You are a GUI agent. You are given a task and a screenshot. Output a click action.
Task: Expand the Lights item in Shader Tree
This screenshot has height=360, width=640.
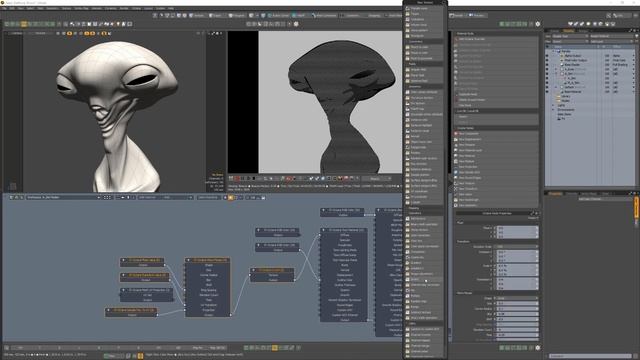(x=553, y=105)
